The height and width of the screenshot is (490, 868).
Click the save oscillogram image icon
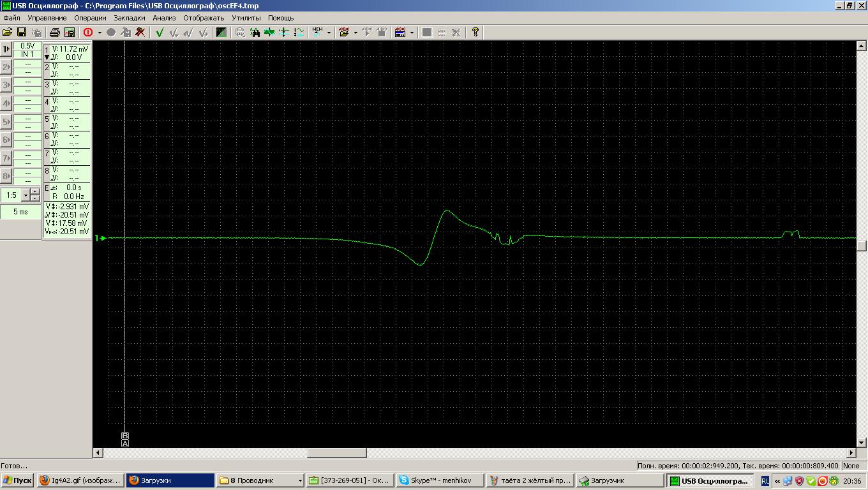pyautogui.click(x=70, y=32)
